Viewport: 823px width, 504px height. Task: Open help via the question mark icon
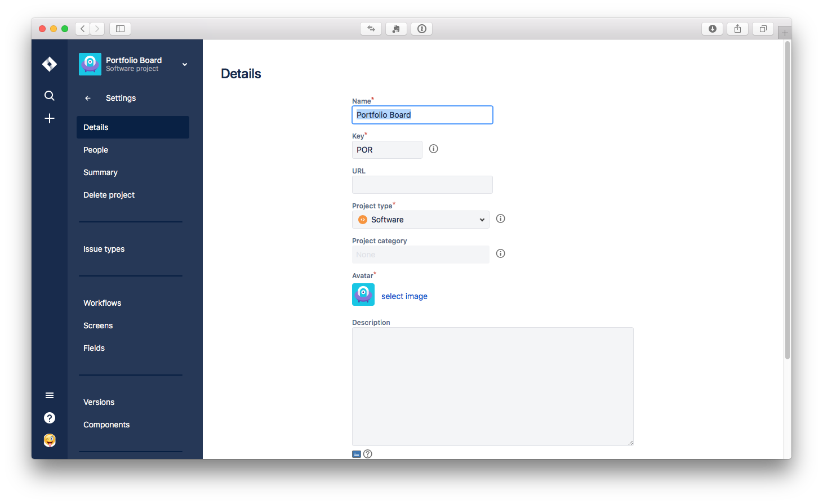(x=50, y=418)
